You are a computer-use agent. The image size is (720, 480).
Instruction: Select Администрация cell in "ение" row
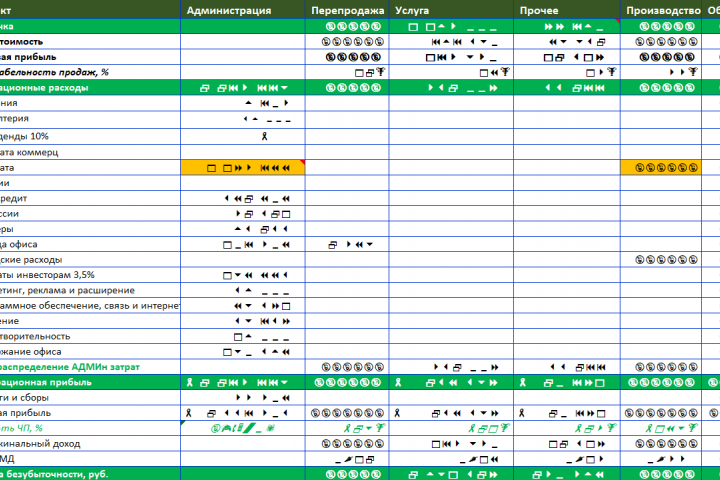coord(243,321)
